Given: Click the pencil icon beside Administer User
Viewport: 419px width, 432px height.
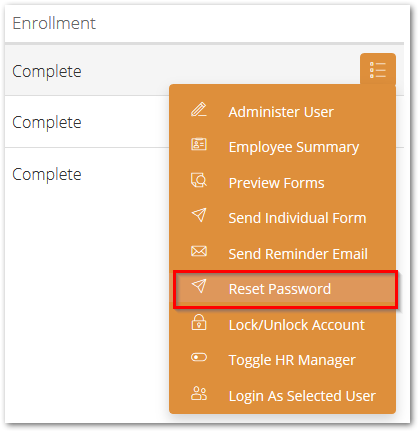Looking at the screenshot, I should tap(199, 110).
